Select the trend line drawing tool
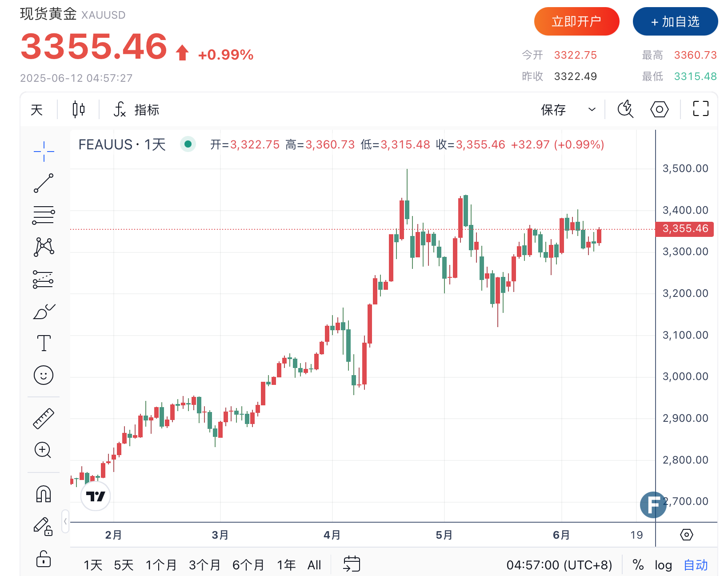Image resolution: width=728 pixels, height=576 pixels. pyautogui.click(x=44, y=183)
